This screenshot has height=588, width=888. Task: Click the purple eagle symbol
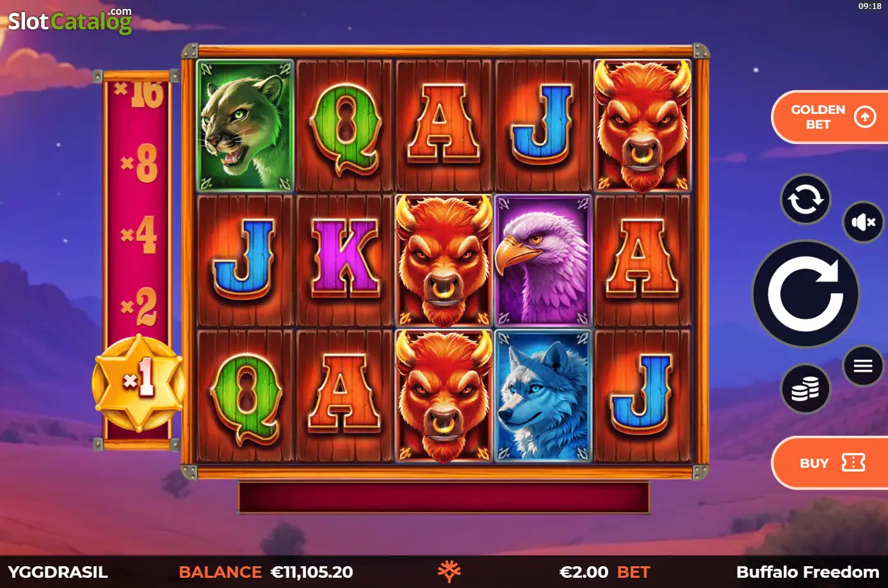[x=543, y=260]
